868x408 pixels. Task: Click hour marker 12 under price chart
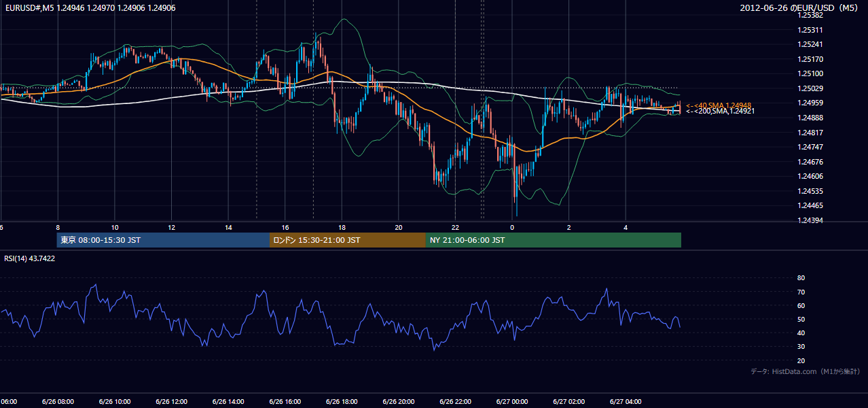pyautogui.click(x=172, y=228)
